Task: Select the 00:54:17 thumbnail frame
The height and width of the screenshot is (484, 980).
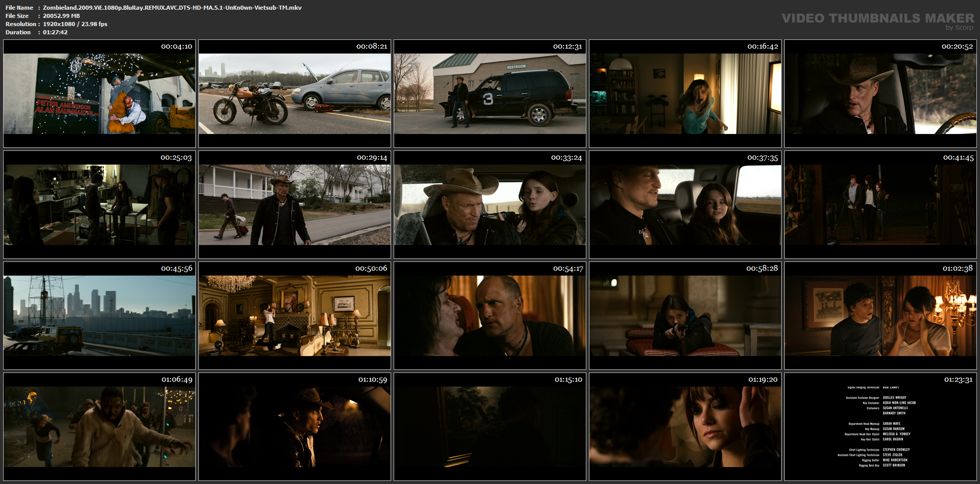Action: click(490, 316)
